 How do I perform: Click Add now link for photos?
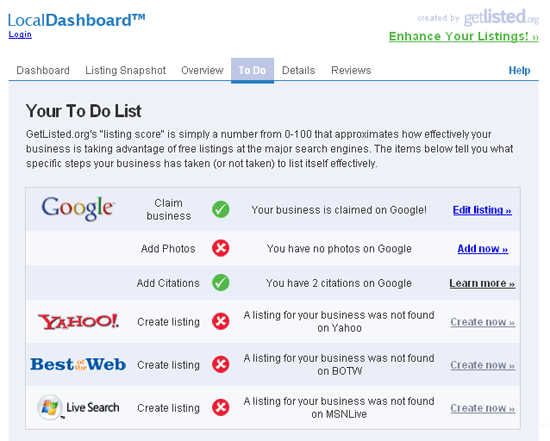click(x=483, y=248)
